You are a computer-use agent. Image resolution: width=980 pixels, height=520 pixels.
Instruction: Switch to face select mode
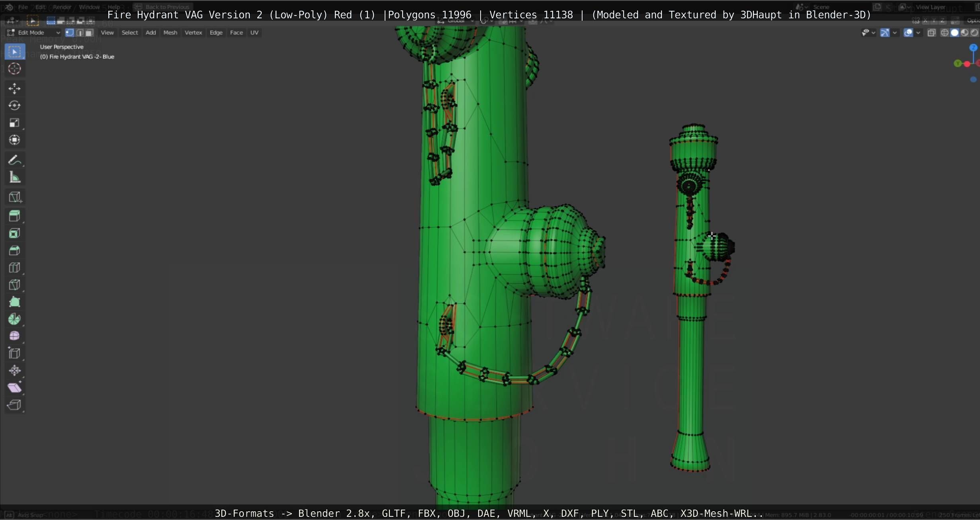(90, 33)
